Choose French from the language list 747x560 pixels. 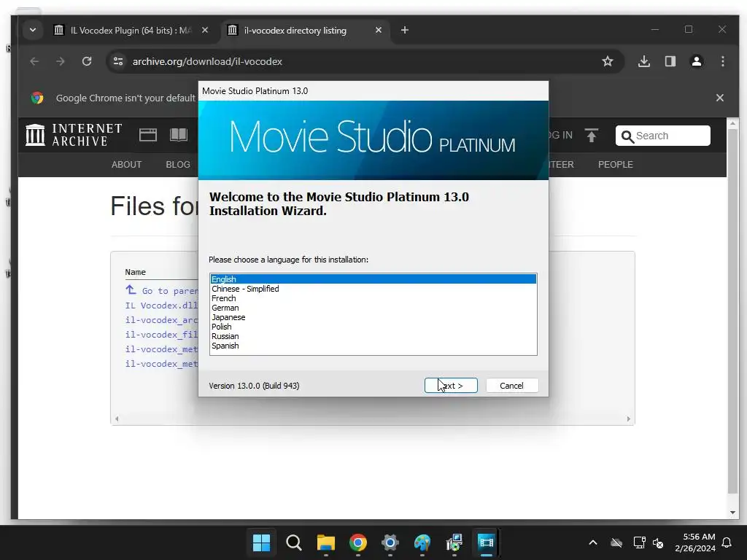pyautogui.click(x=373, y=298)
